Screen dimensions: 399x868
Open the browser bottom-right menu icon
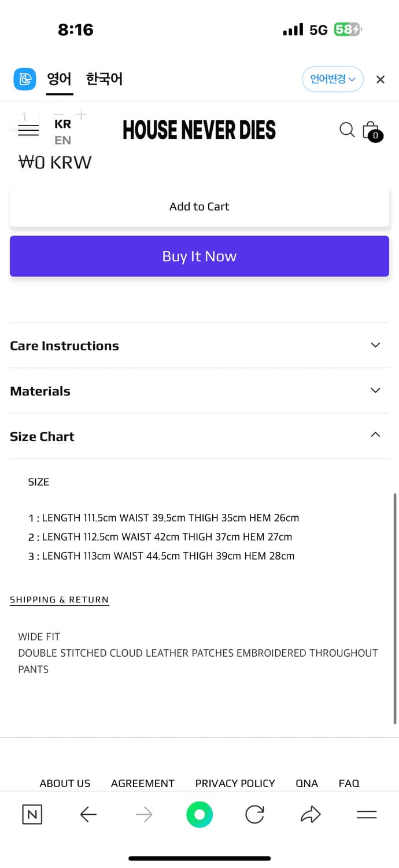(x=367, y=815)
